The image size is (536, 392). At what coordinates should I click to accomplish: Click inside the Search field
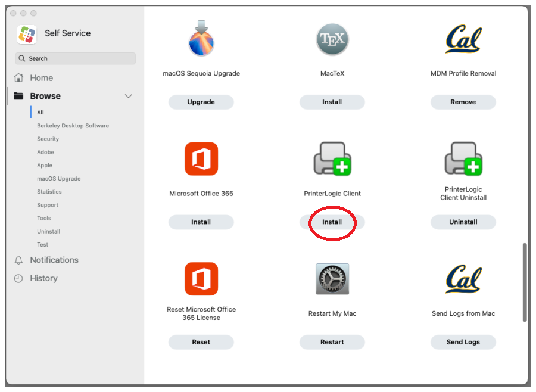75,58
